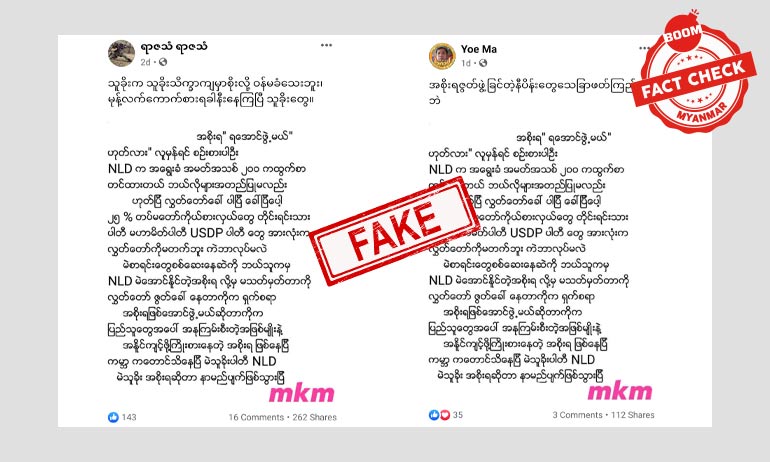Viewport: 770px width, 462px height.
Task: Click the reaction count 35
Action: point(458,415)
